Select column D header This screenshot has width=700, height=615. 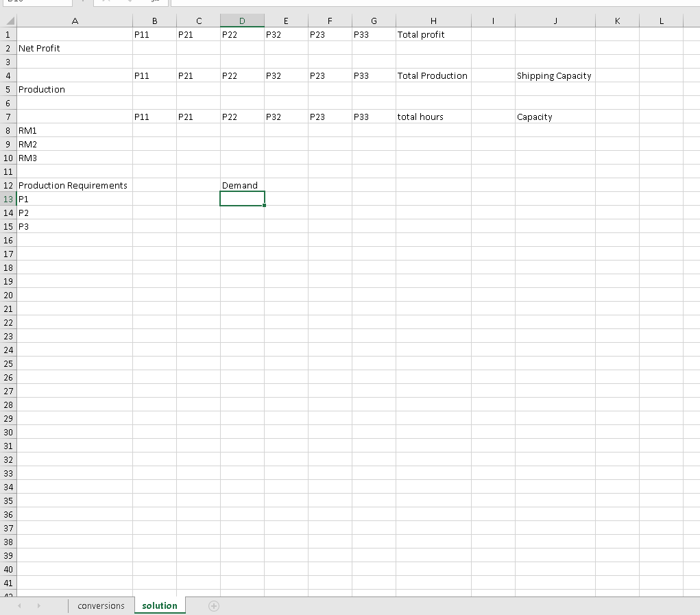pos(242,21)
